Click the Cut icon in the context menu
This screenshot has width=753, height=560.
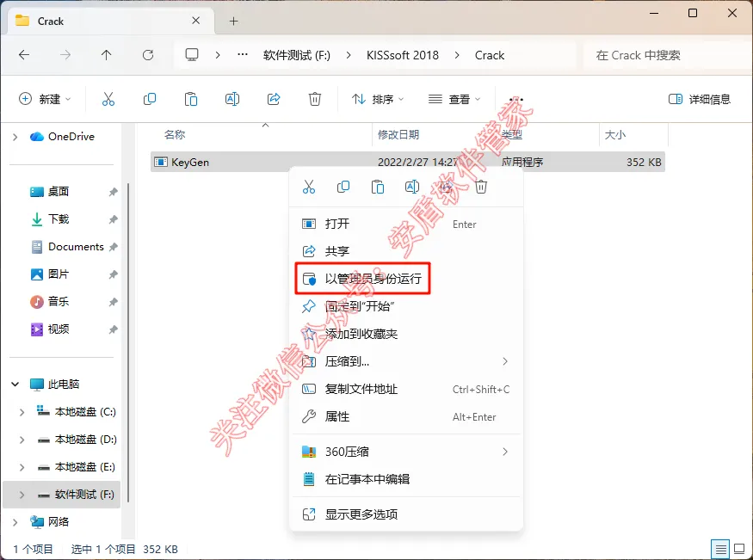pos(309,187)
